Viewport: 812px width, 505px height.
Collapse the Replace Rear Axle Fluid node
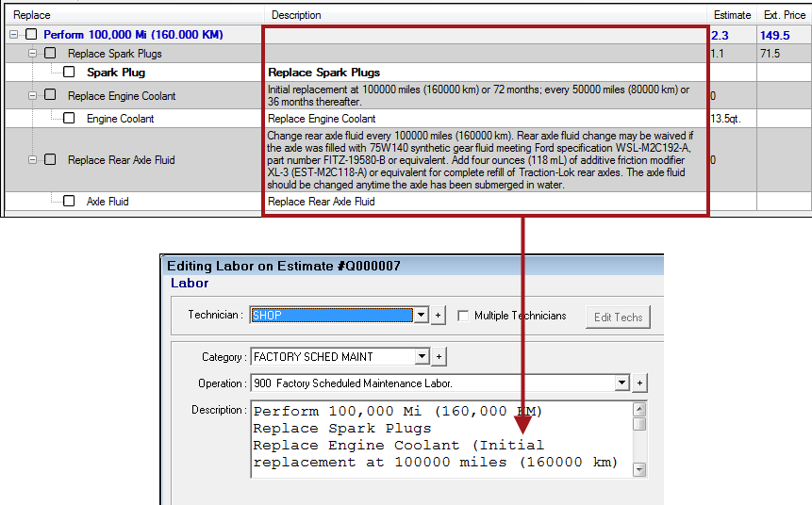coord(32,160)
